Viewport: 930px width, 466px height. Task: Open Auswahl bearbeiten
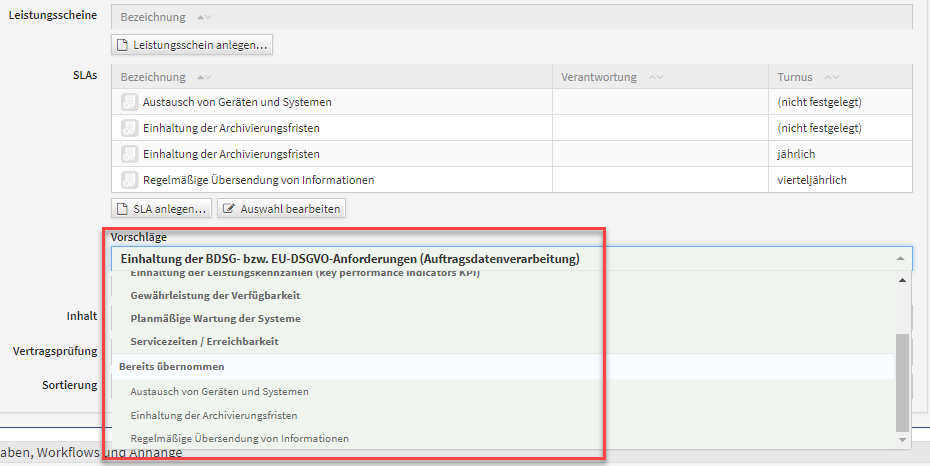[281, 208]
